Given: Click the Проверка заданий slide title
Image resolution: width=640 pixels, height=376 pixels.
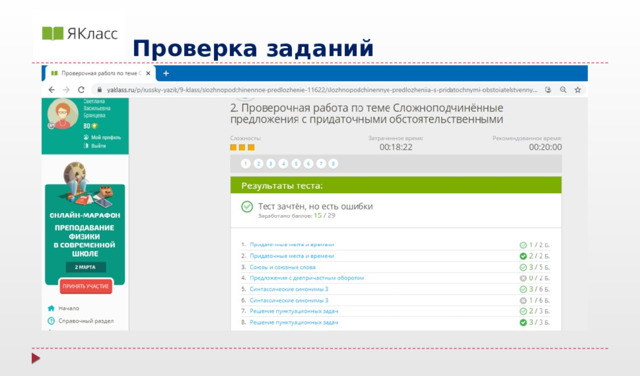Looking at the screenshot, I should pos(253,48).
